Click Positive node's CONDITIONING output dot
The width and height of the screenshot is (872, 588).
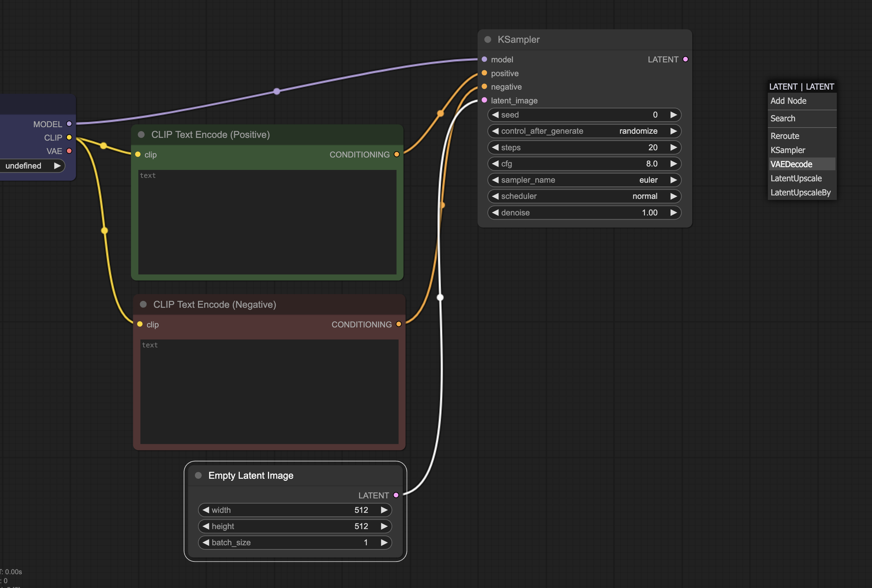point(397,154)
